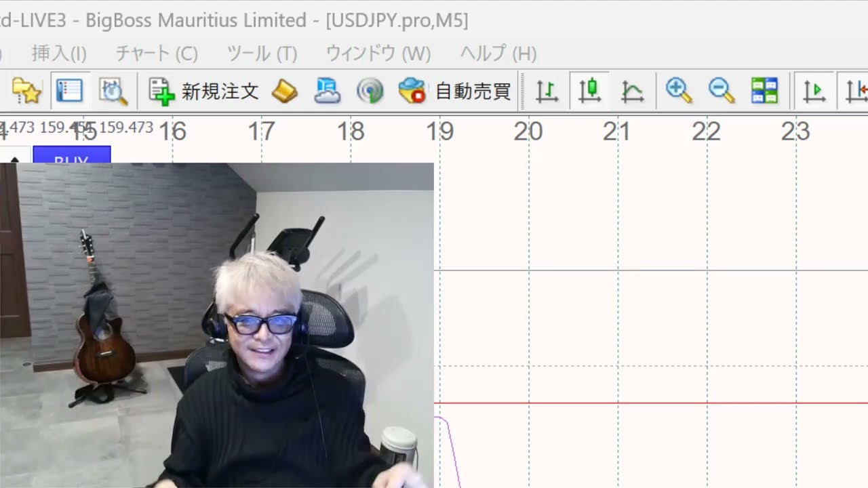Switch chart to bar chart mode
This screenshot has width=868, height=488.
[547, 91]
